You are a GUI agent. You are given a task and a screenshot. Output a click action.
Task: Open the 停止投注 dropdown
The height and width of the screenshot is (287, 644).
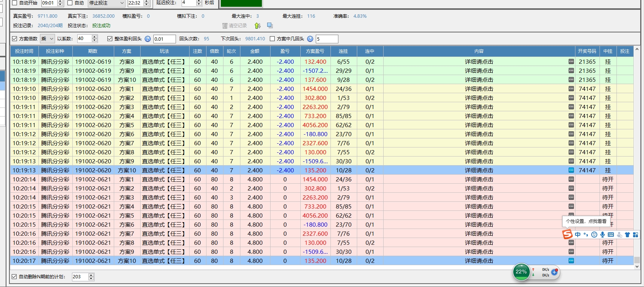pos(106,3)
